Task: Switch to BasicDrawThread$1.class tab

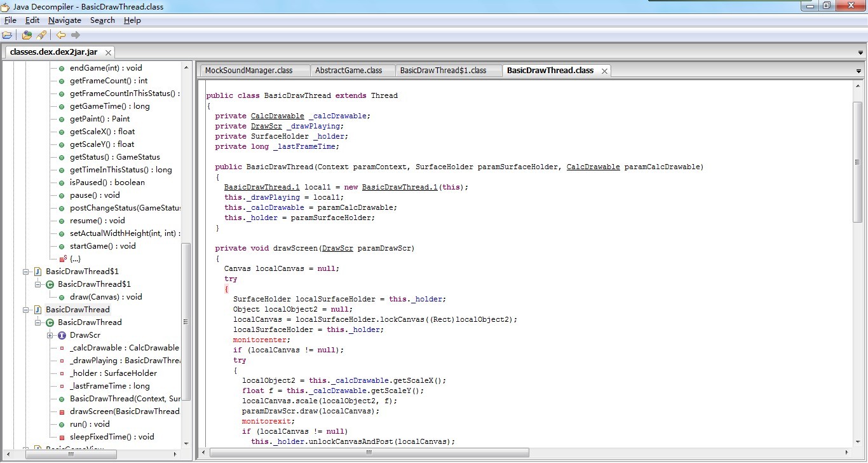Action: (448, 71)
